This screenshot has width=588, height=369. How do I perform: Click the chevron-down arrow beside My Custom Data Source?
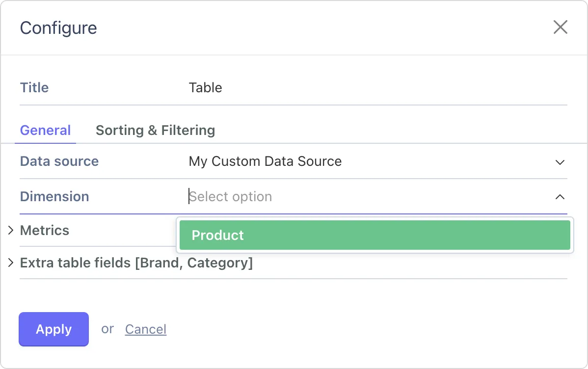560,162
